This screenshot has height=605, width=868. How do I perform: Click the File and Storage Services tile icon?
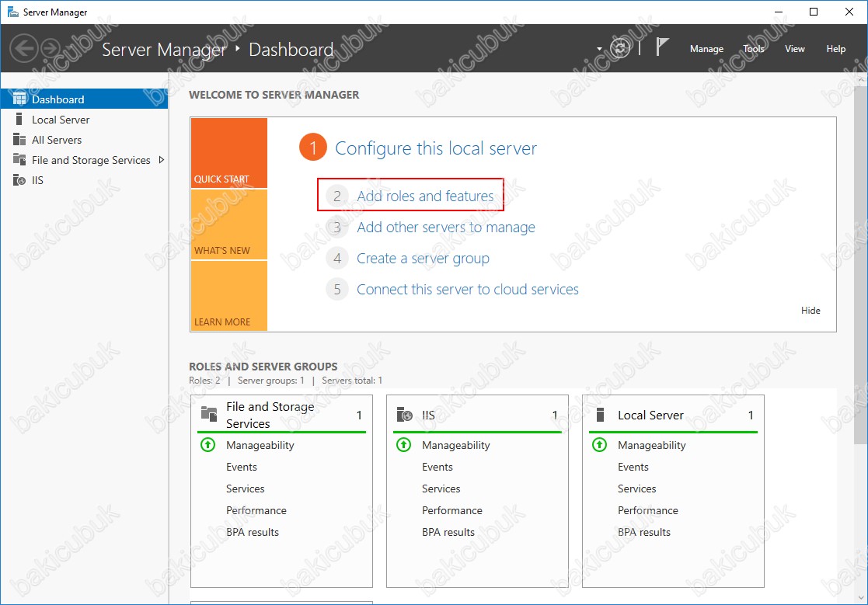click(x=209, y=414)
